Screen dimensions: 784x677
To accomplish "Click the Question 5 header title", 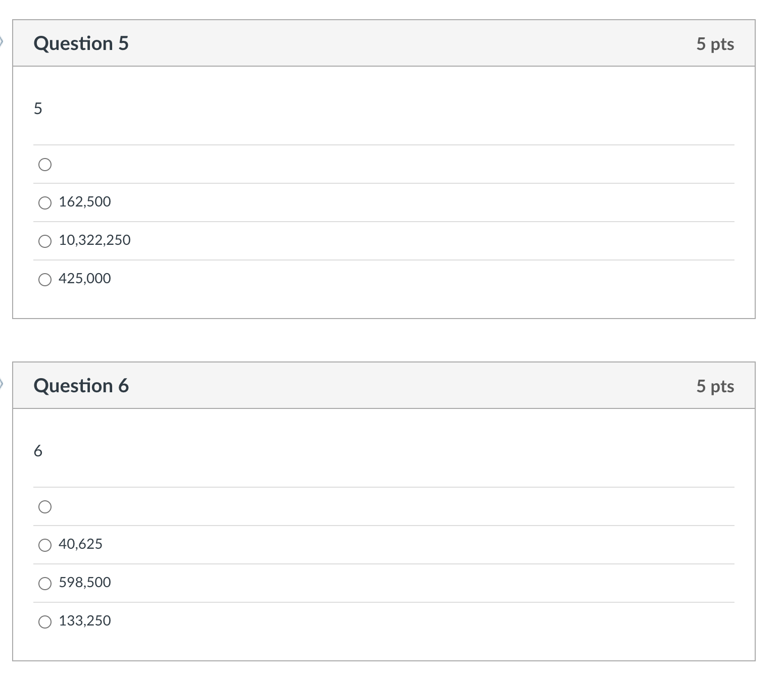I will (x=81, y=43).
